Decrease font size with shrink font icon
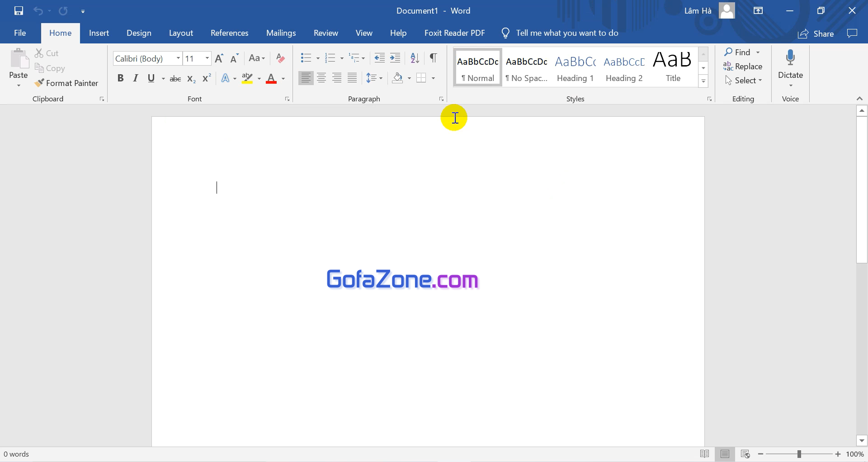This screenshot has width=868, height=462. click(234, 58)
